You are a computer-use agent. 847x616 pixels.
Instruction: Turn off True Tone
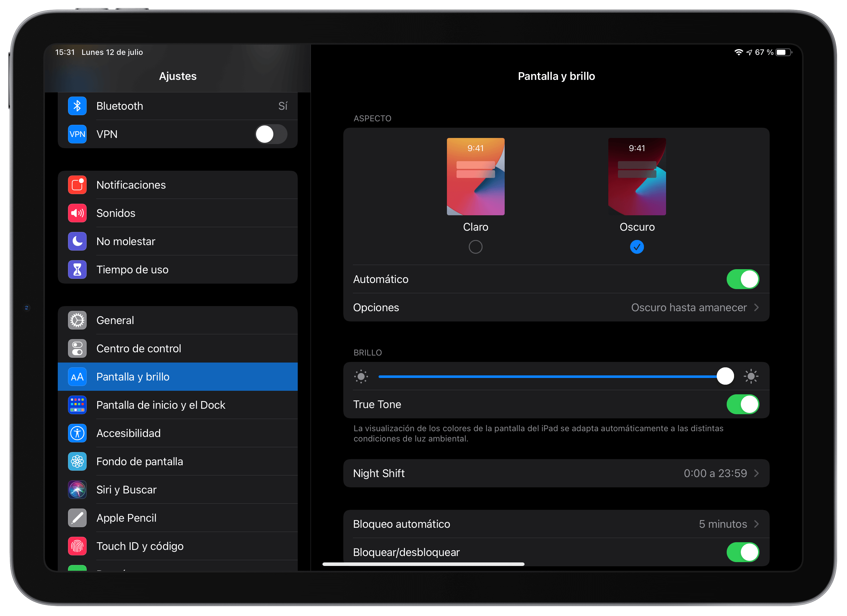743,404
